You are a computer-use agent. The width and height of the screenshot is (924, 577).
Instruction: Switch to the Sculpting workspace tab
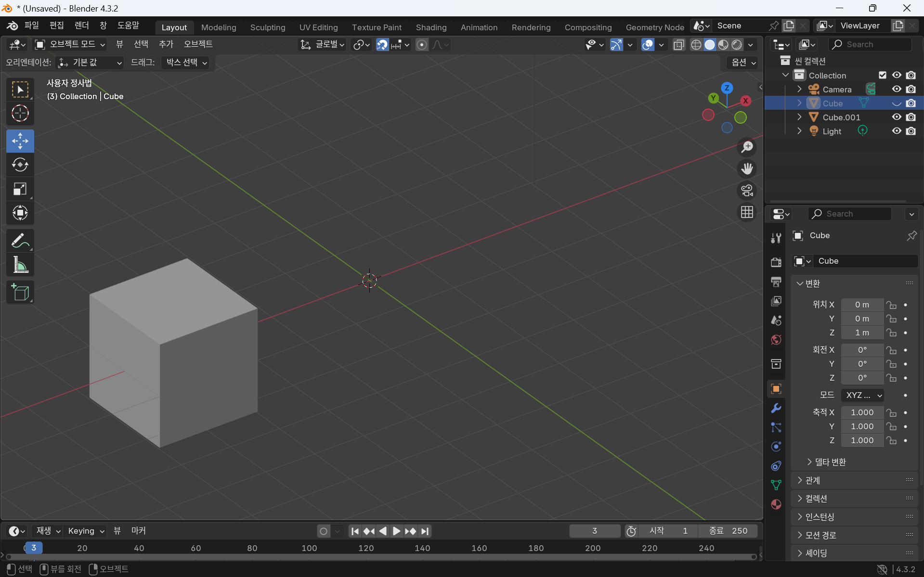coord(268,27)
